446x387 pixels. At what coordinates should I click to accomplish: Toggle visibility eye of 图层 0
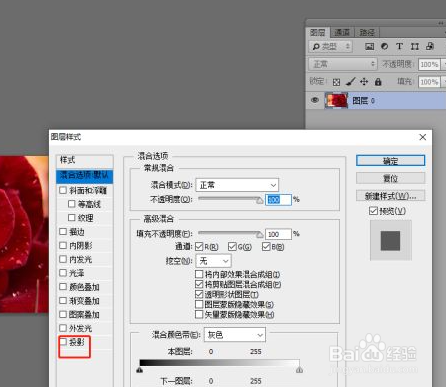tap(315, 100)
